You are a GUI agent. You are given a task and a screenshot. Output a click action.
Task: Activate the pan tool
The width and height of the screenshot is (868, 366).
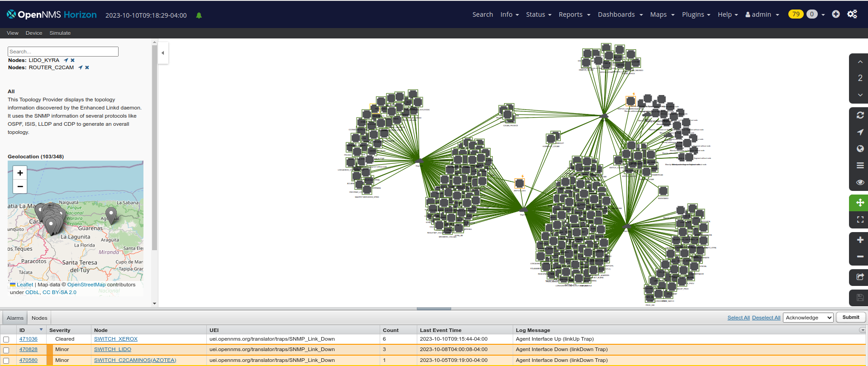click(860, 203)
